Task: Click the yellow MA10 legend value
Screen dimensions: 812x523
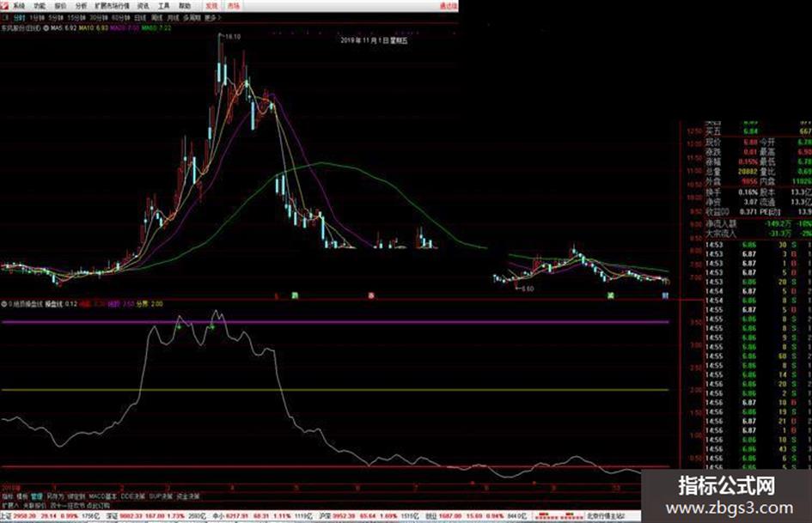Action: [94, 28]
